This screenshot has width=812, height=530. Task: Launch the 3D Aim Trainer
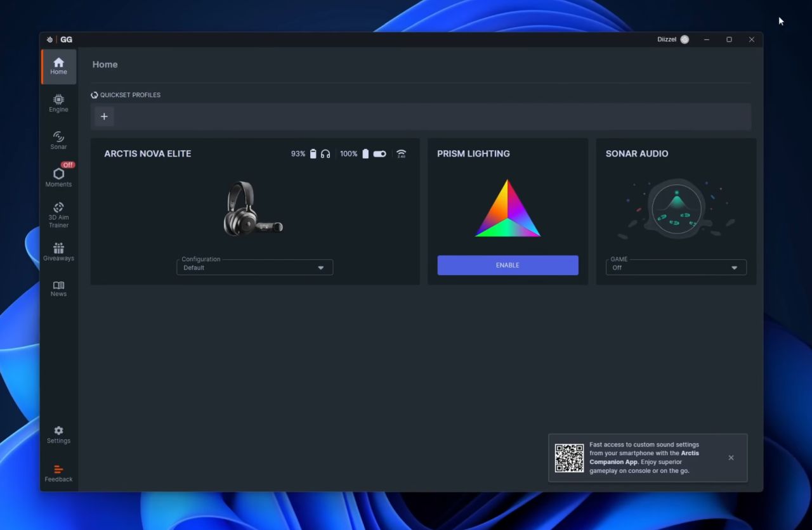click(58, 216)
